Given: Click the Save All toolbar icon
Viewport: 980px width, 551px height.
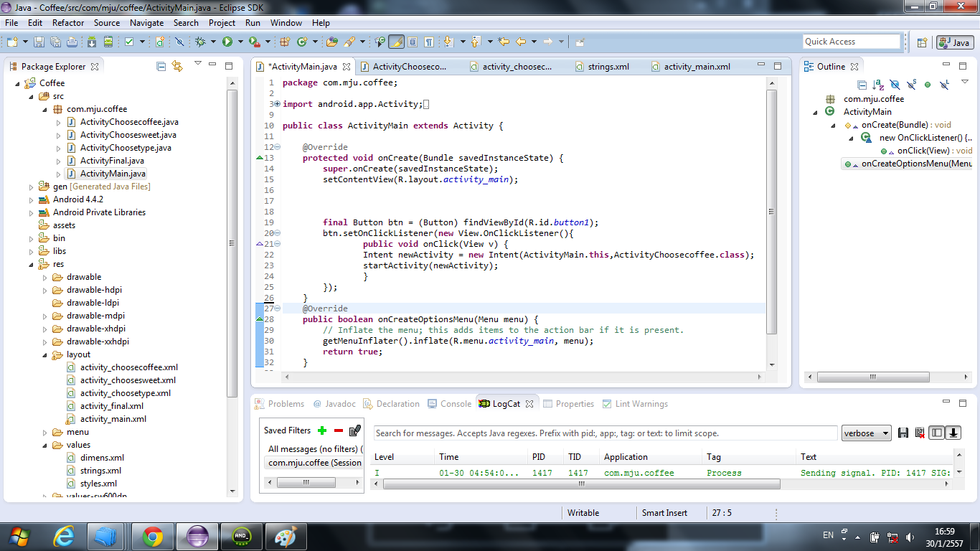Looking at the screenshot, I should (55, 42).
